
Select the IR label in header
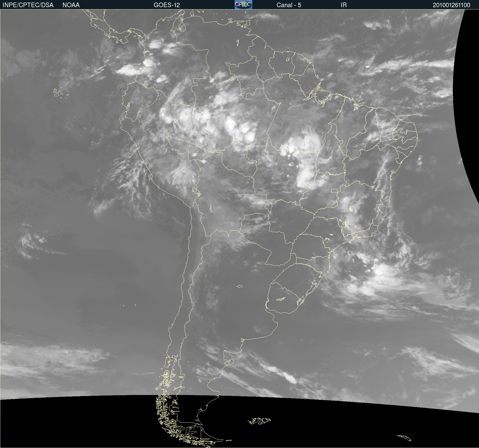343,5
